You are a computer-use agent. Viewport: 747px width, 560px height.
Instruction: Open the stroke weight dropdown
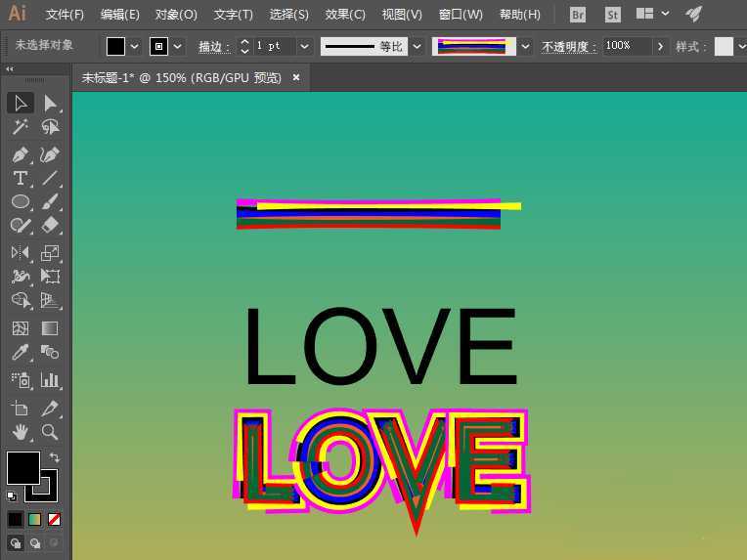pos(304,46)
